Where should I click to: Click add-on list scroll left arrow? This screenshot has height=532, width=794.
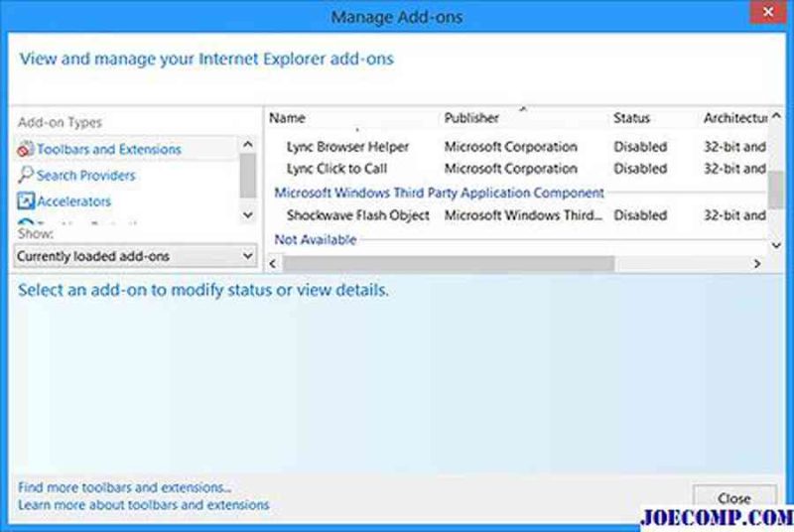[273, 264]
